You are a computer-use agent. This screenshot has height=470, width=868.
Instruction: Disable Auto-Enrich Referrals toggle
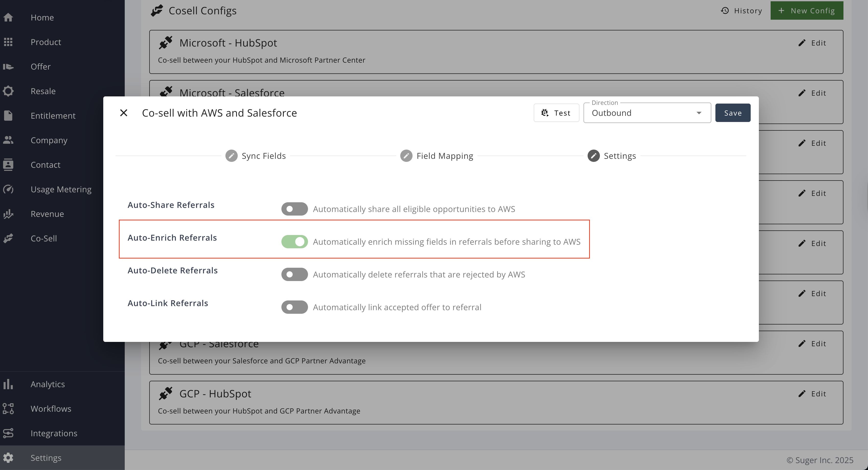click(294, 241)
